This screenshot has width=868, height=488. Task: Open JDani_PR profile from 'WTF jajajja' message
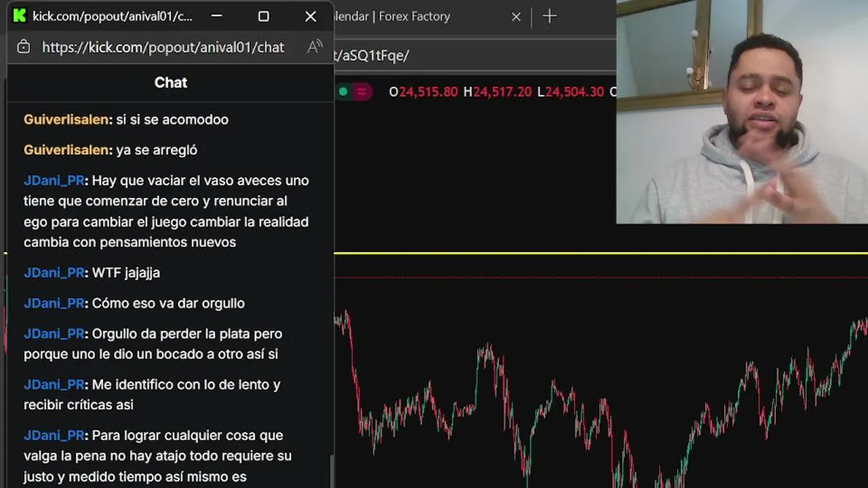pyautogui.click(x=54, y=272)
